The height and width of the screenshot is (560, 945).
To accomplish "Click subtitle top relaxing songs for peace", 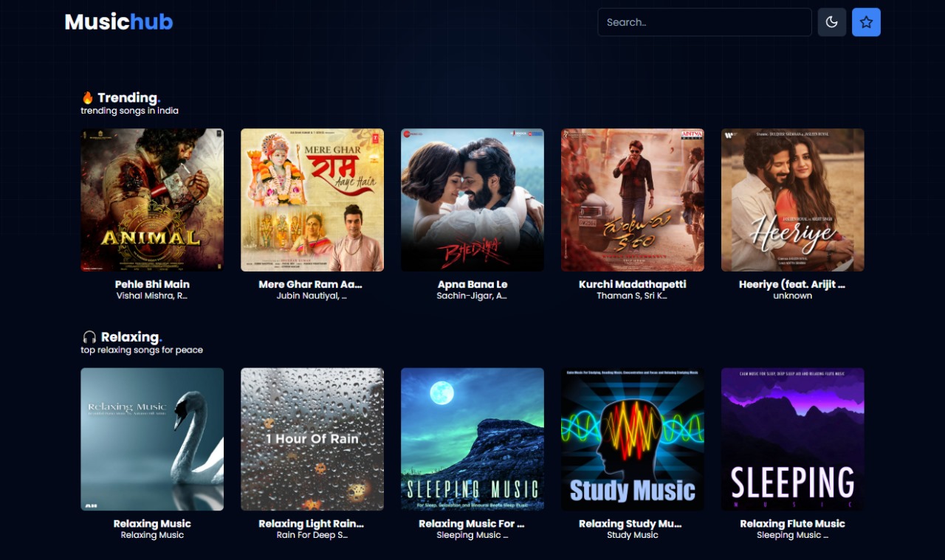I will pos(142,350).
